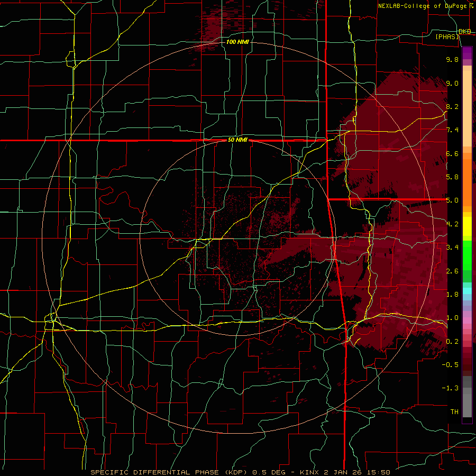Click the 50 NMI range ring label
Image resolution: width=476 pixels, height=476 pixels.
[237, 140]
